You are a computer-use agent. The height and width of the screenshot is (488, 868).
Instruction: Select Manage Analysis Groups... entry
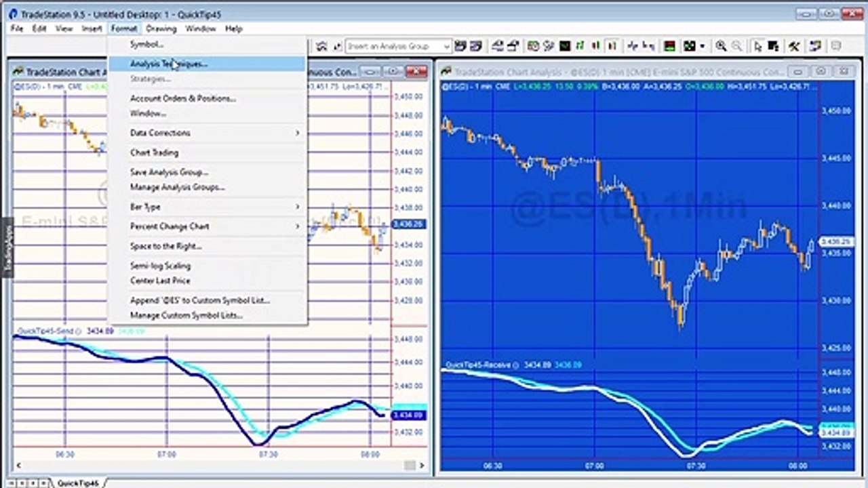pyautogui.click(x=208, y=187)
